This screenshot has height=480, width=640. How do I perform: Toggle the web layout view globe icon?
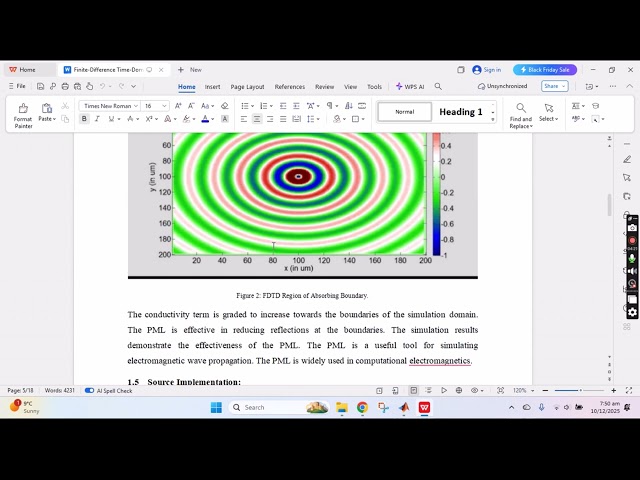coord(459,391)
